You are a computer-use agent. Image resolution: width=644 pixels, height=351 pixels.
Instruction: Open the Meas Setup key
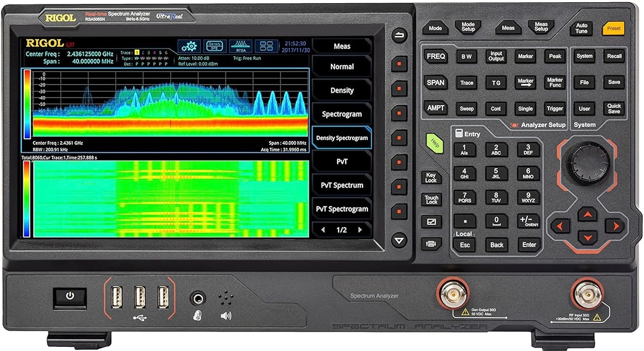(541, 27)
